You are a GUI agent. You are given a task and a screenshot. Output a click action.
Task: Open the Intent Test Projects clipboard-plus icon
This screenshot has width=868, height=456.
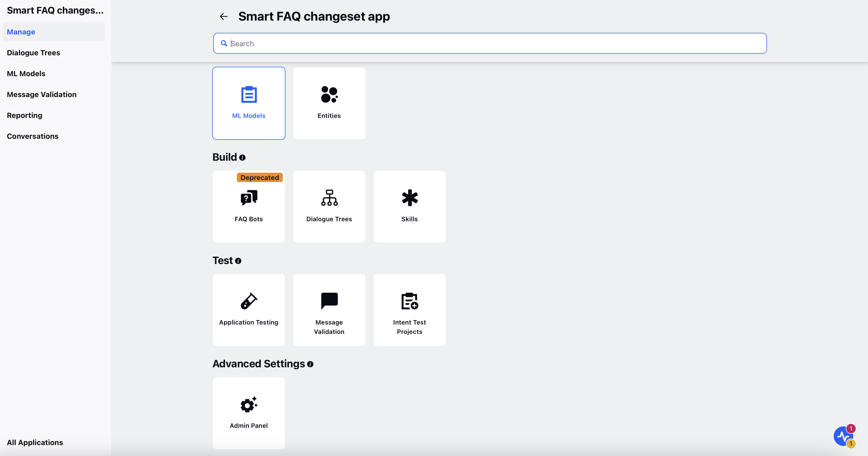[410, 301]
